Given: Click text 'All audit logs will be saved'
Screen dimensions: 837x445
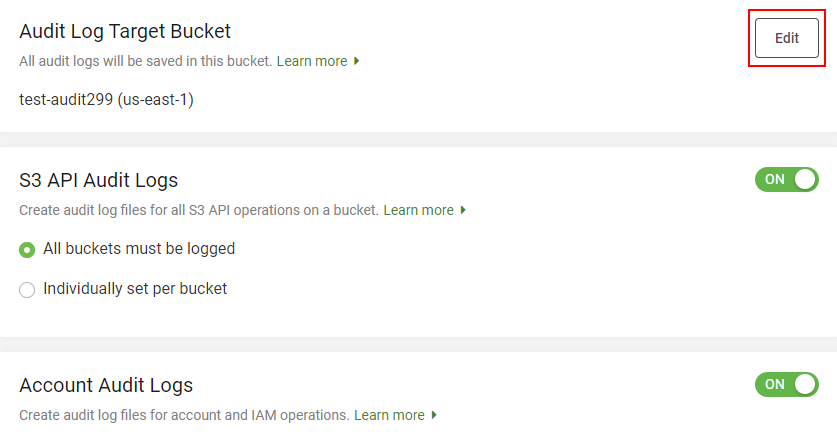Looking at the screenshot, I should (145, 61).
